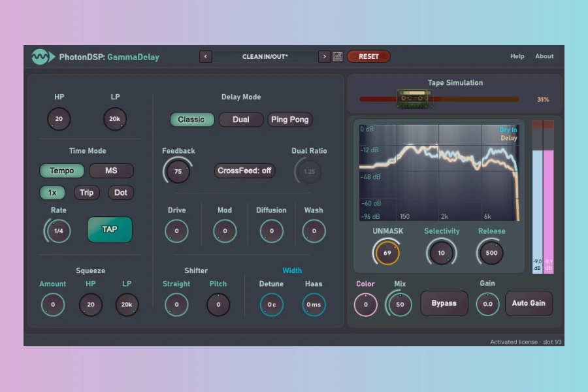The width and height of the screenshot is (588, 392).
Task: Select Ping Pong delay mode
Action: click(290, 120)
